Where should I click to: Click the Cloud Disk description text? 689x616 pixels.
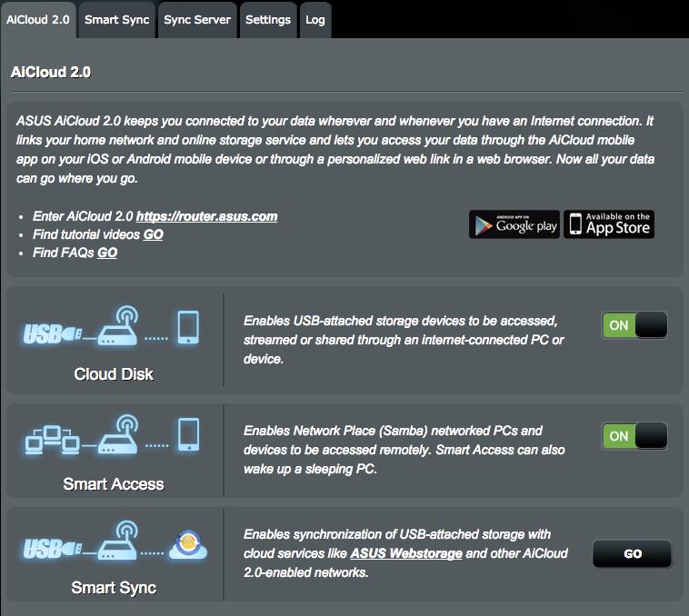404,340
